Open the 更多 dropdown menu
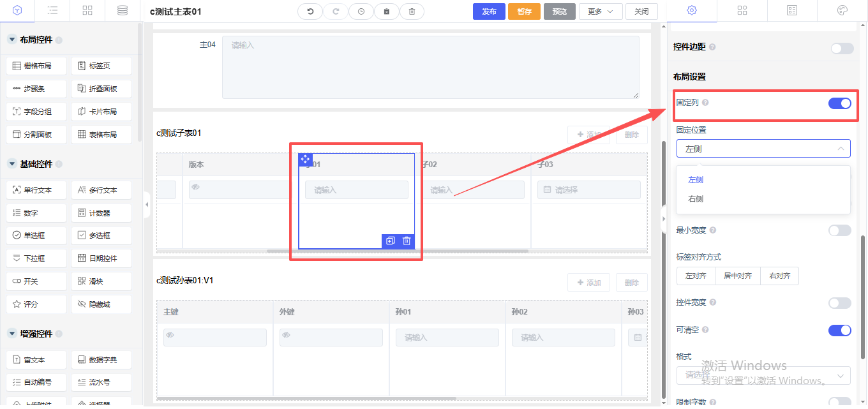The width and height of the screenshot is (868, 409). 601,11
